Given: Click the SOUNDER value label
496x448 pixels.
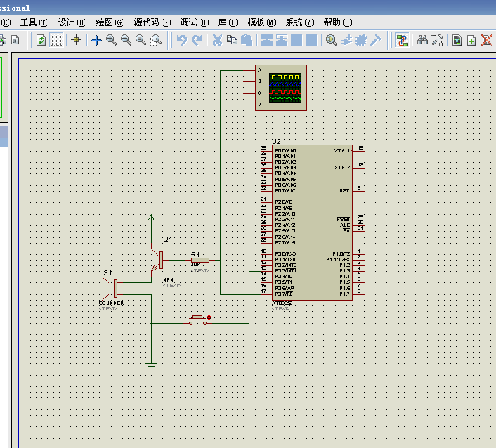Looking at the screenshot, I should (111, 303).
